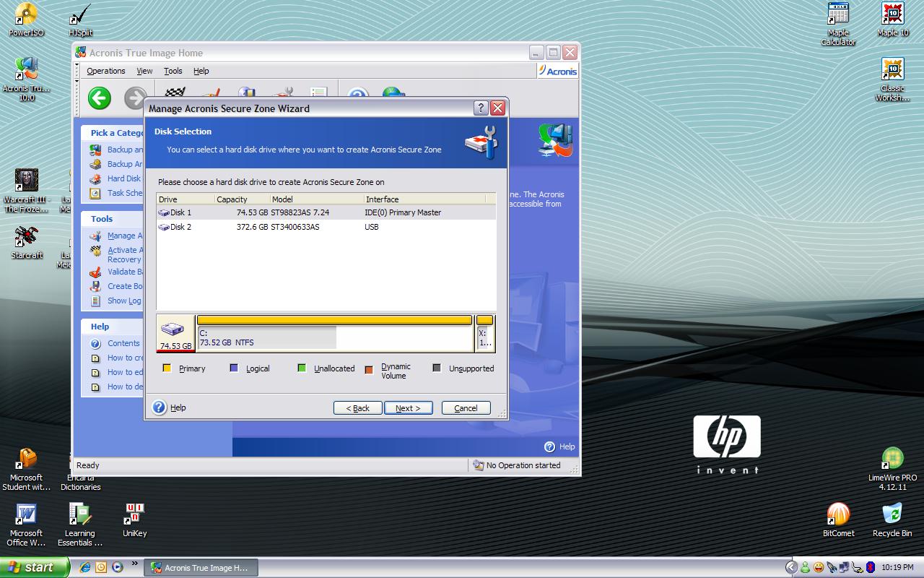The image size is (924, 578).
Task: Click the Capacity column header
Action: pos(243,199)
